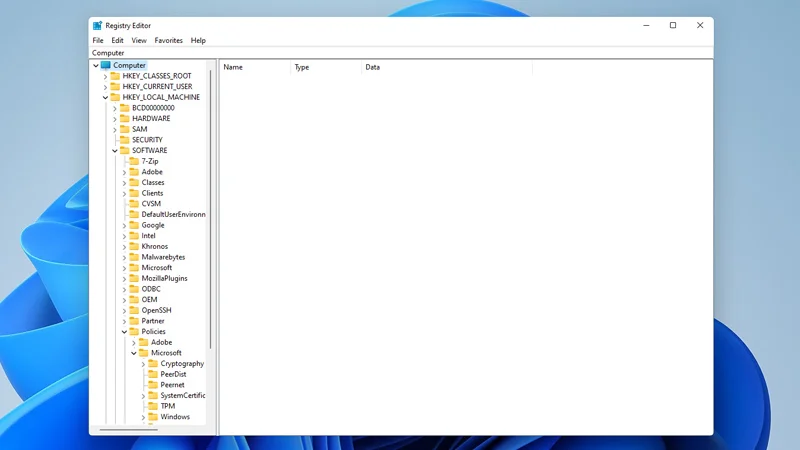This screenshot has width=800, height=450.
Task: Click the tree pane horizontal scrollbar
Action: click(x=129, y=430)
